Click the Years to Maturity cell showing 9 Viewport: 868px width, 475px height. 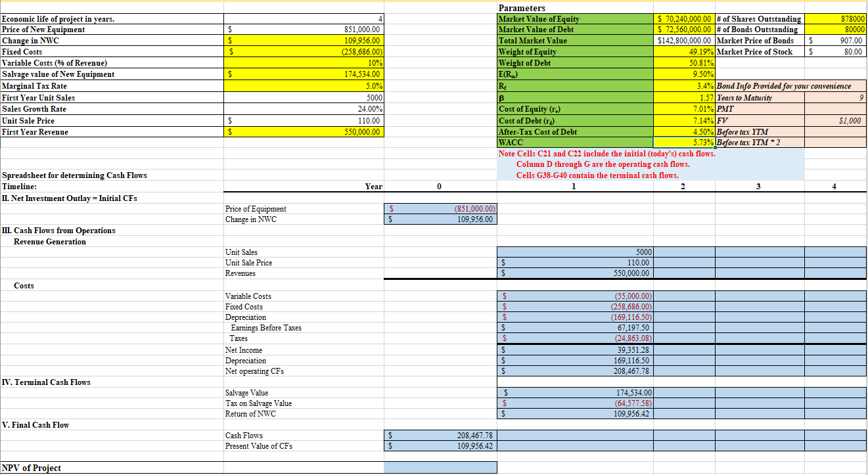tap(834, 97)
